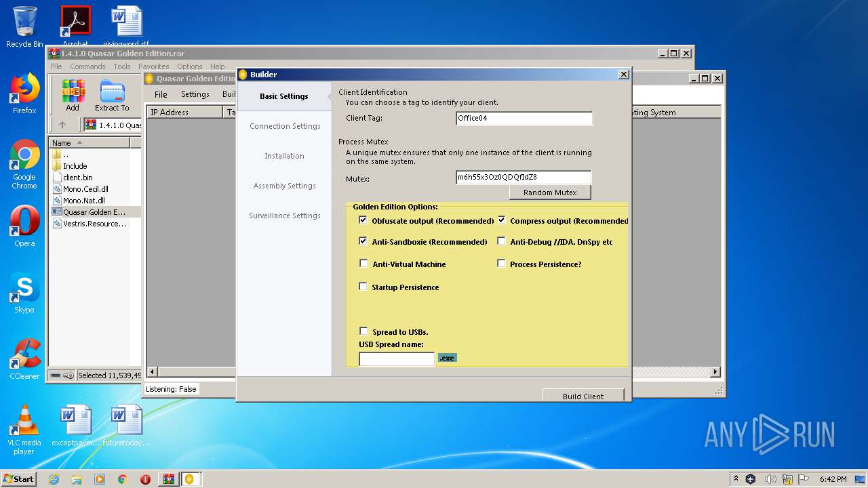Open Surveillance Settings tab
This screenshot has height=488, width=868.
tap(284, 216)
